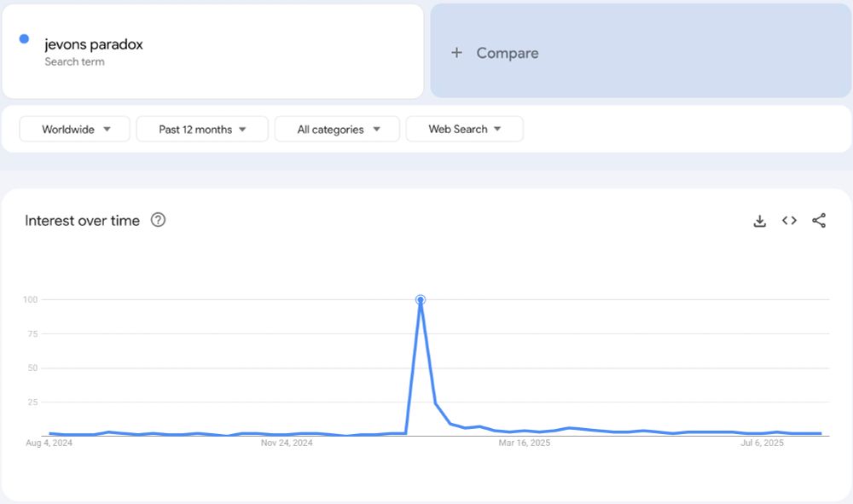853x504 pixels.
Task: Add a comparison term via Compare
Action: click(641, 51)
